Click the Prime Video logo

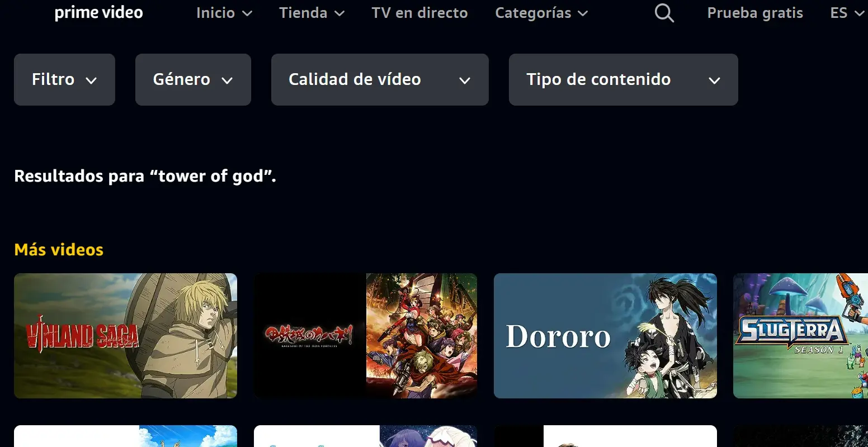[98, 13]
